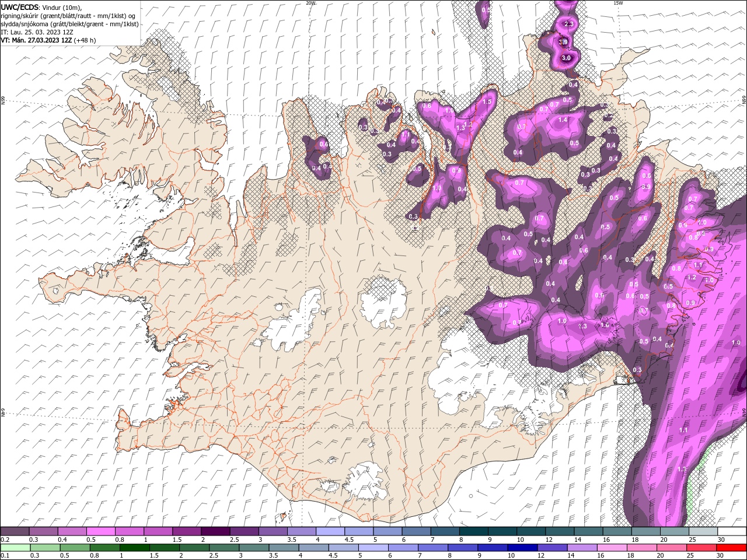
Task: Click the bottom legend row swatch between 20 and 25
Action: point(672,547)
